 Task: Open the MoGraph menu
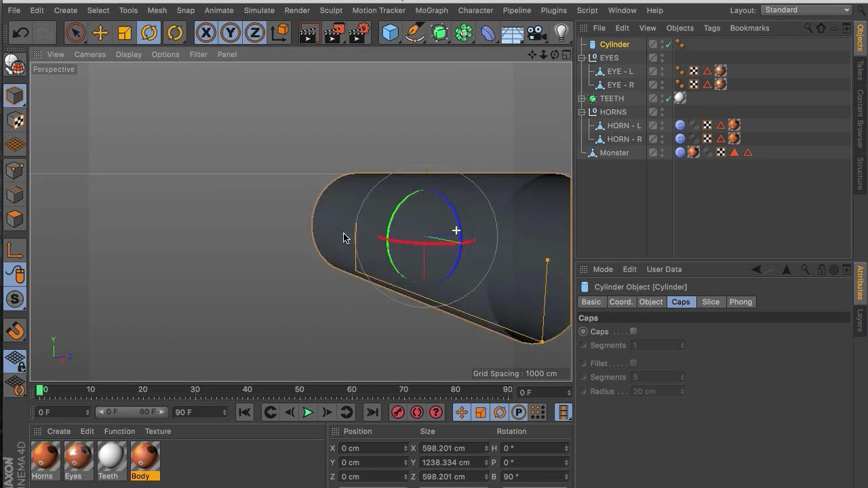pyautogui.click(x=433, y=10)
